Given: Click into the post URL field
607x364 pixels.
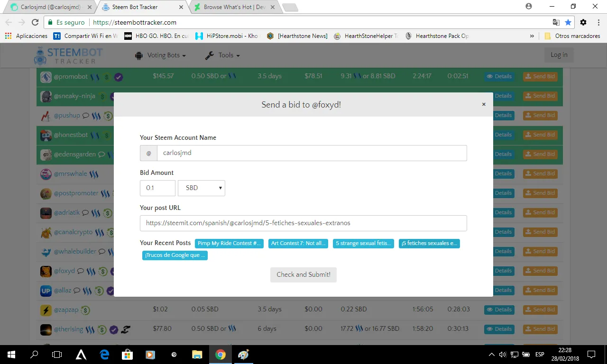Looking at the screenshot, I should pos(303,223).
